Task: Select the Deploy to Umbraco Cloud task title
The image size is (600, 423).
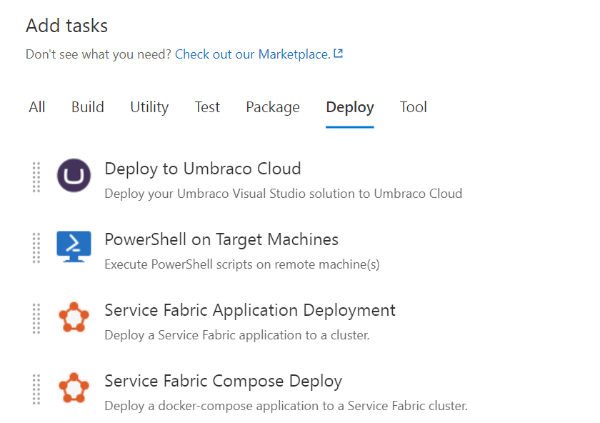Action: click(203, 169)
